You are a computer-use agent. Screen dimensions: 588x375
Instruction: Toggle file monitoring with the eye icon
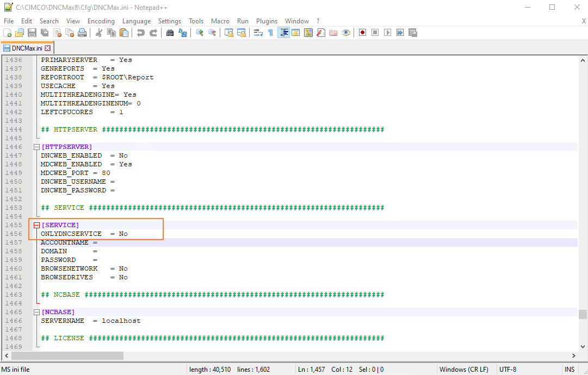[x=346, y=33]
